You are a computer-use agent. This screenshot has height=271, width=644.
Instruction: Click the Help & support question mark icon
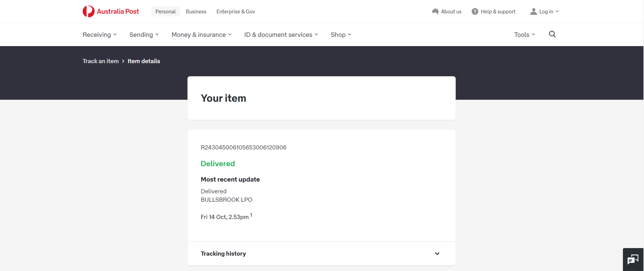tap(475, 11)
